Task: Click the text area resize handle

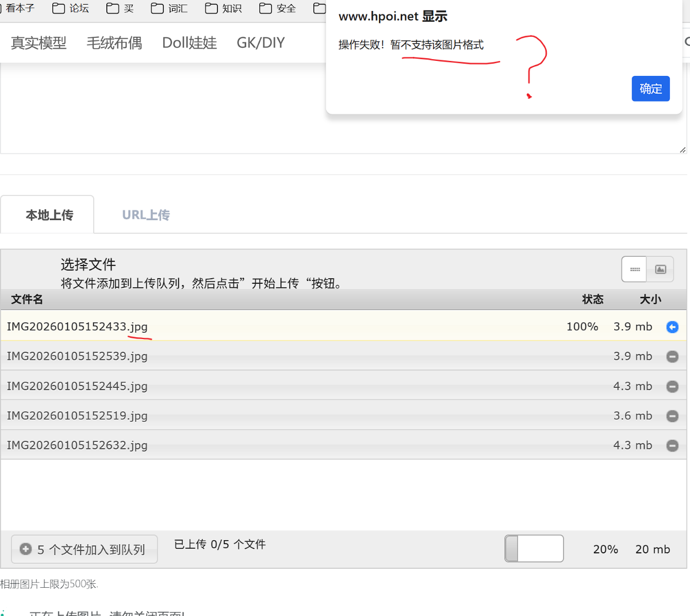Action: click(x=683, y=149)
